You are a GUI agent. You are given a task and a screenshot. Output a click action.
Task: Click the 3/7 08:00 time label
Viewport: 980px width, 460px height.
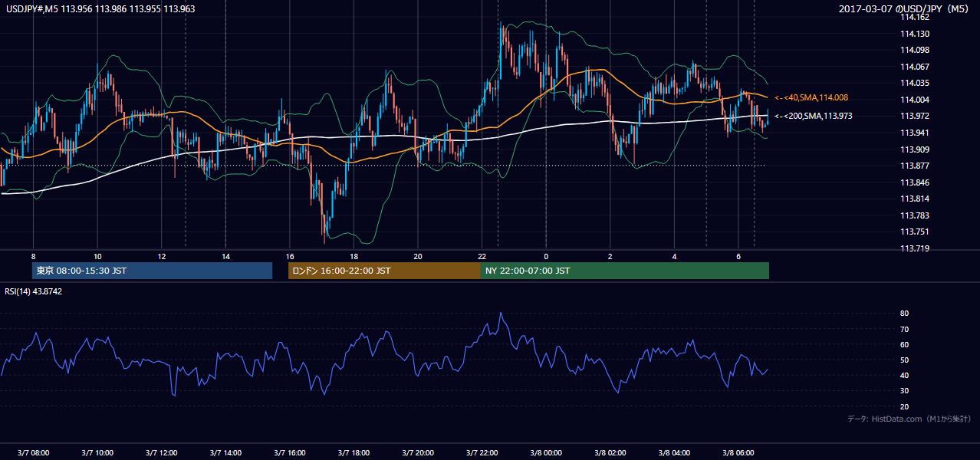(33, 452)
